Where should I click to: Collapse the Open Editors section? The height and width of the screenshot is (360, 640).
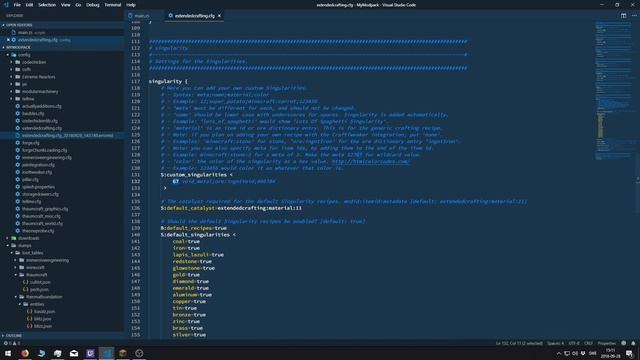[x=19, y=25]
